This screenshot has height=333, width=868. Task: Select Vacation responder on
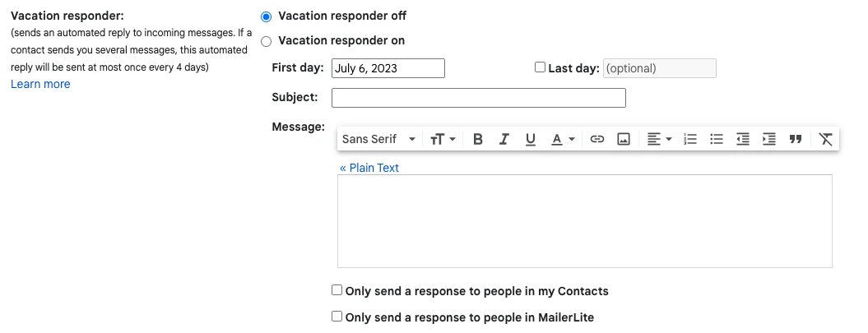click(x=266, y=40)
